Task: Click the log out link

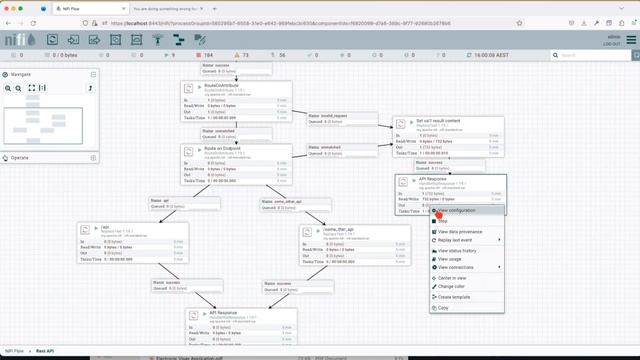Action: [611, 44]
